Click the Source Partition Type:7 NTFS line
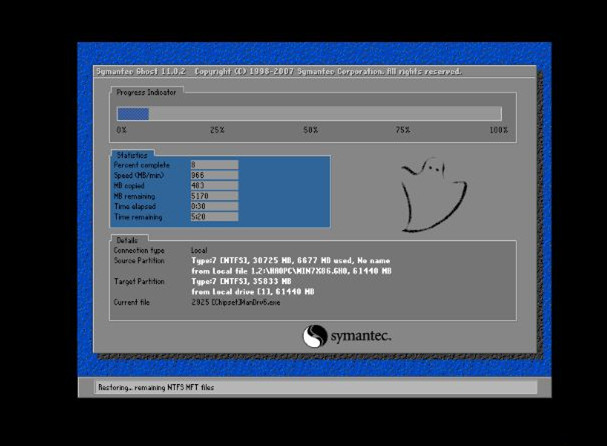The width and height of the screenshot is (607, 446). pos(290,260)
